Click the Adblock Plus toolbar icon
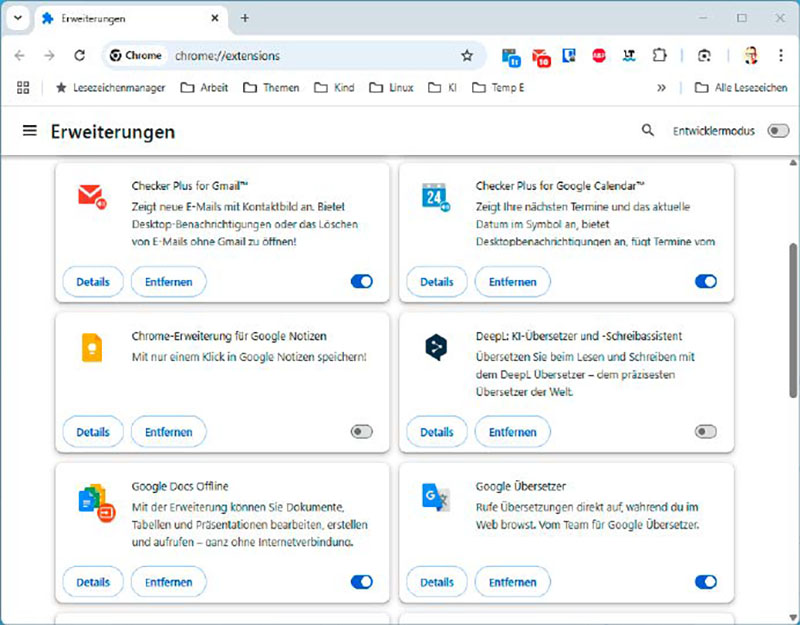Viewport: 800px width, 625px height. (x=599, y=56)
